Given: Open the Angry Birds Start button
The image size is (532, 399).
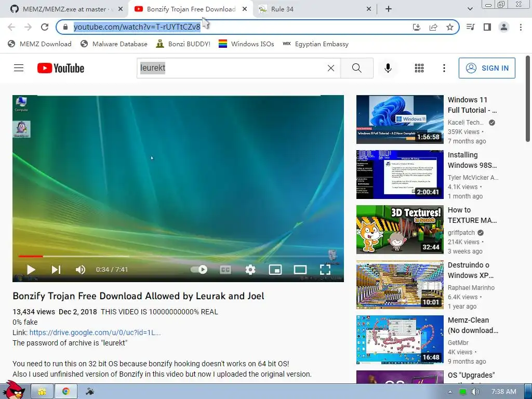Looking at the screenshot, I should 13,390.
